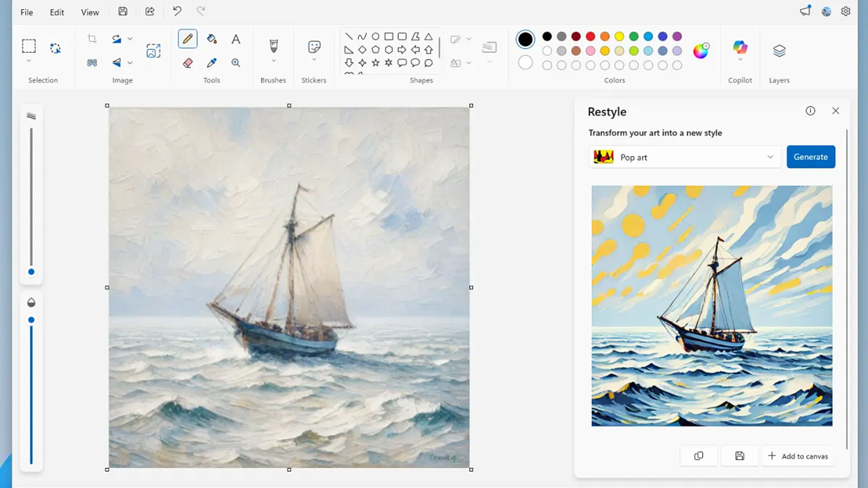The width and height of the screenshot is (868, 488).
Task: Click the pop art sailboat preview image
Action: coord(712,305)
